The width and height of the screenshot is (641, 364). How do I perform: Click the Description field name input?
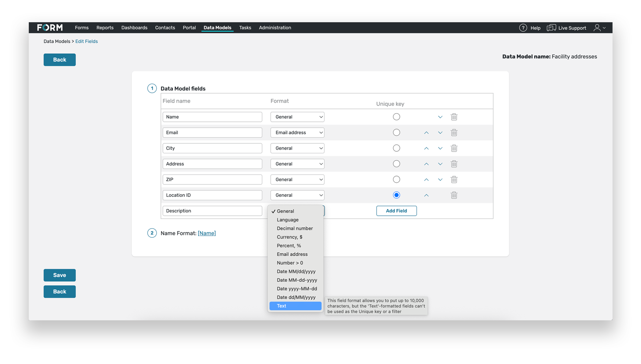click(212, 211)
